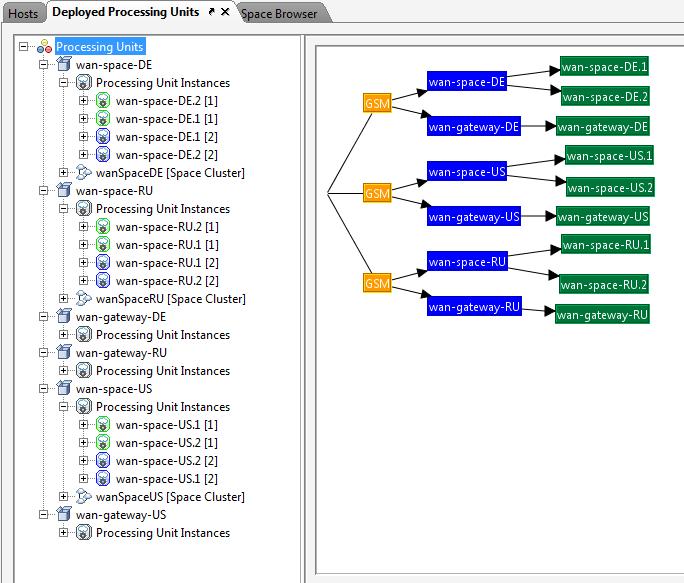The width and height of the screenshot is (684, 583).
Task: Collapse the wan-space-RU tree node
Action: point(44,191)
